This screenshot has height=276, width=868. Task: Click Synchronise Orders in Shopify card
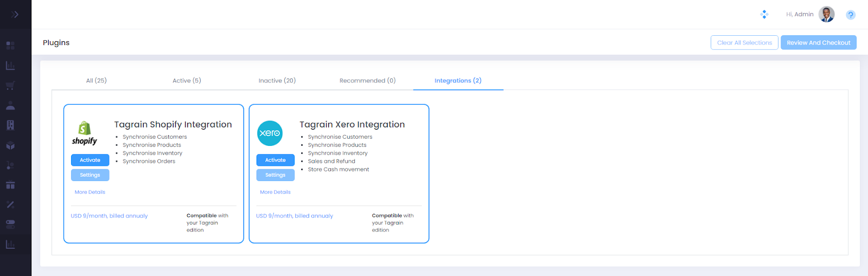[149, 162]
